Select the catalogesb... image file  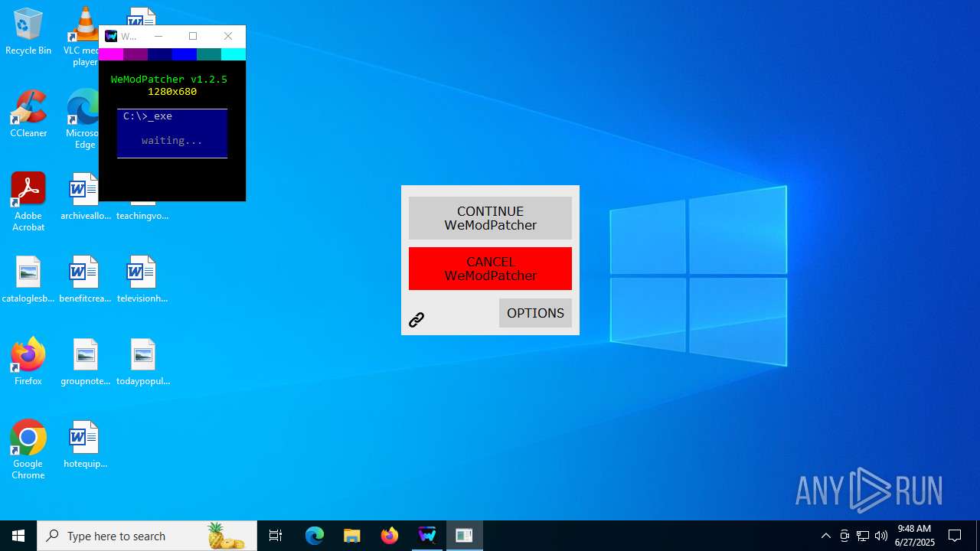click(28, 279)
